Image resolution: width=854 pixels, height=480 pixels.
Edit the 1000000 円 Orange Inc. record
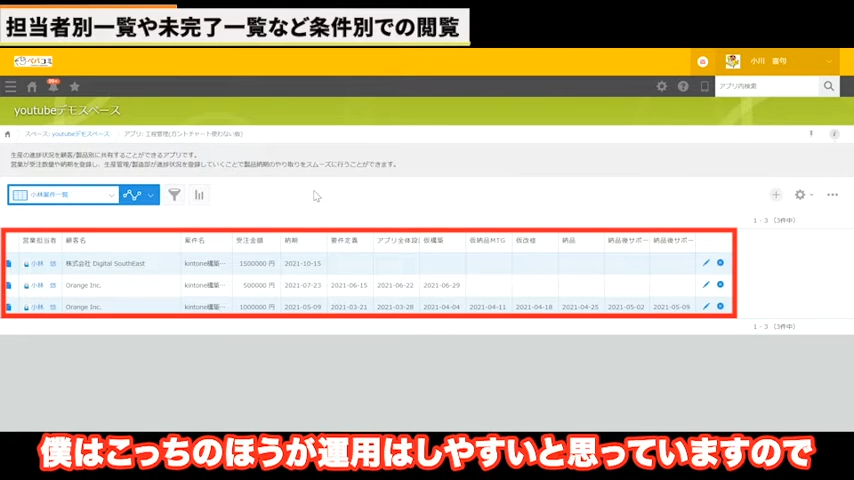coord(706,307)
